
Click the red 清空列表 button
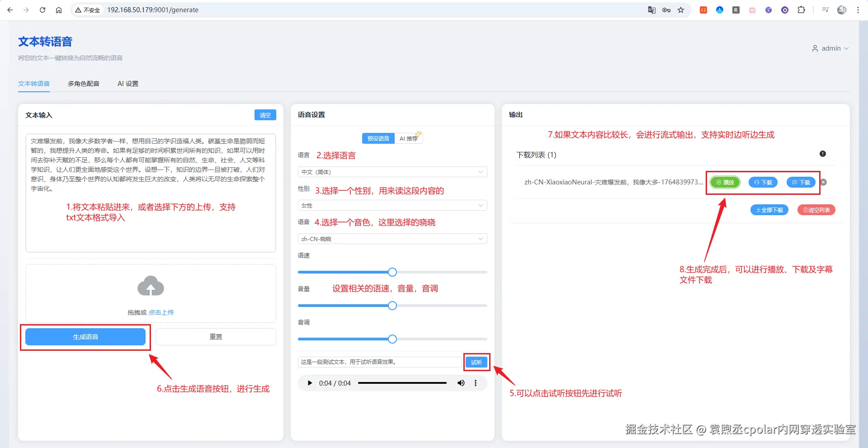tap(816, 210)
